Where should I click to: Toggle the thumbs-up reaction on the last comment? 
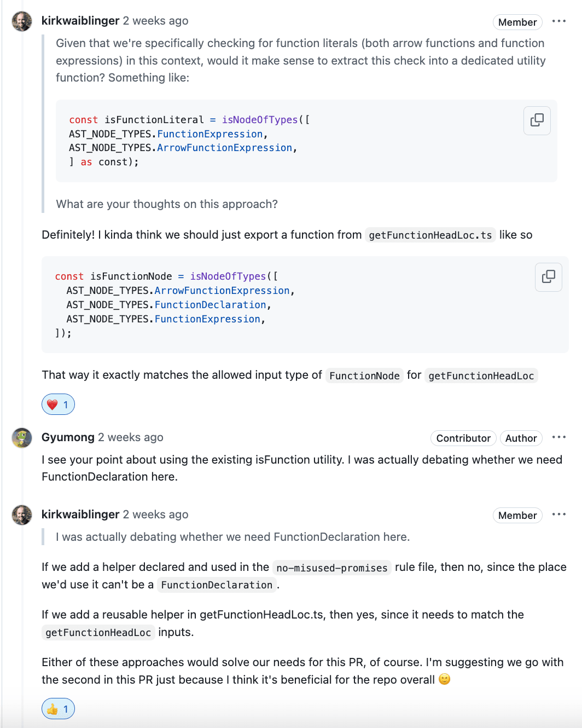click(x=58, y=708)
